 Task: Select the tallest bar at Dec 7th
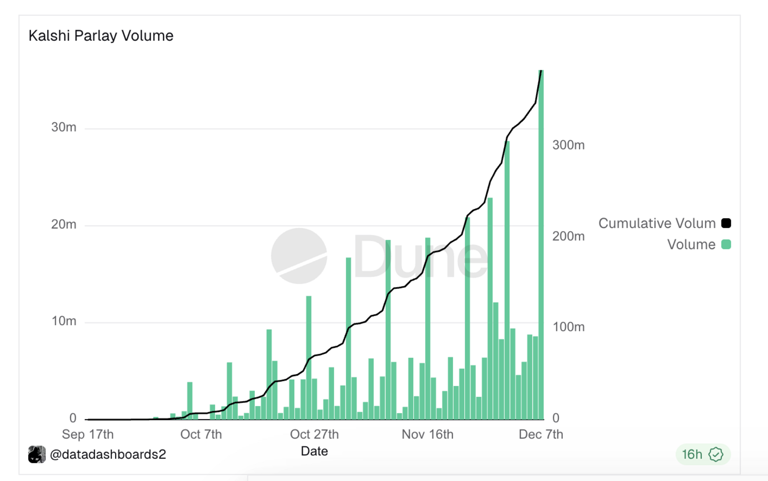click(541, 245)
